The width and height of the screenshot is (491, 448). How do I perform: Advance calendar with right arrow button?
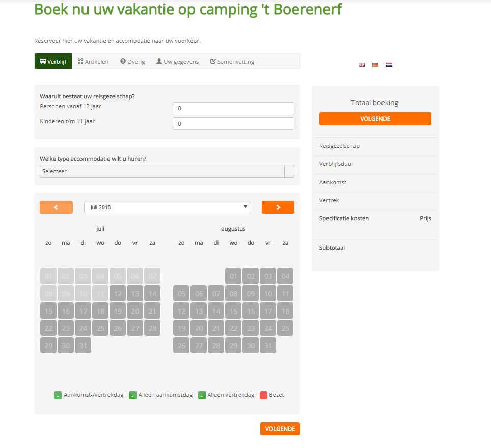pos(278,207)
